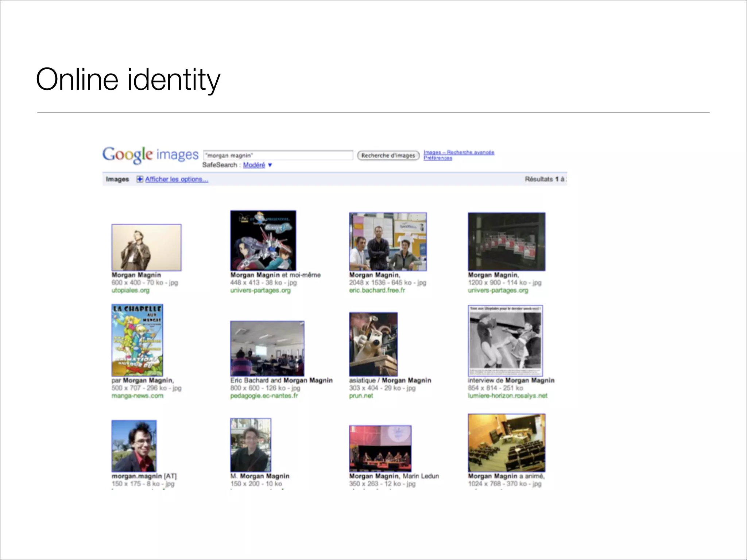
Task: Open the morgan.magnin [AT] portrait thumbnail
Action: tap(134, 446)
